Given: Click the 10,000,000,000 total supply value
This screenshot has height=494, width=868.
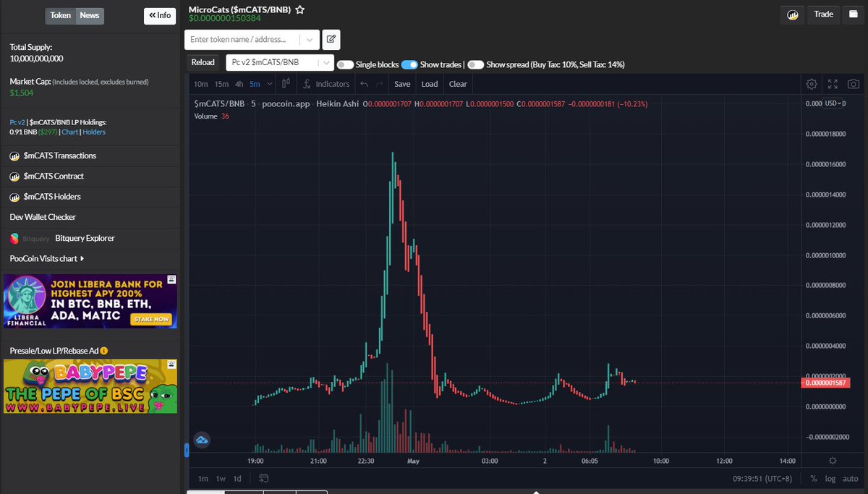Looking at the screenshot, I should [x=36, y=59].
